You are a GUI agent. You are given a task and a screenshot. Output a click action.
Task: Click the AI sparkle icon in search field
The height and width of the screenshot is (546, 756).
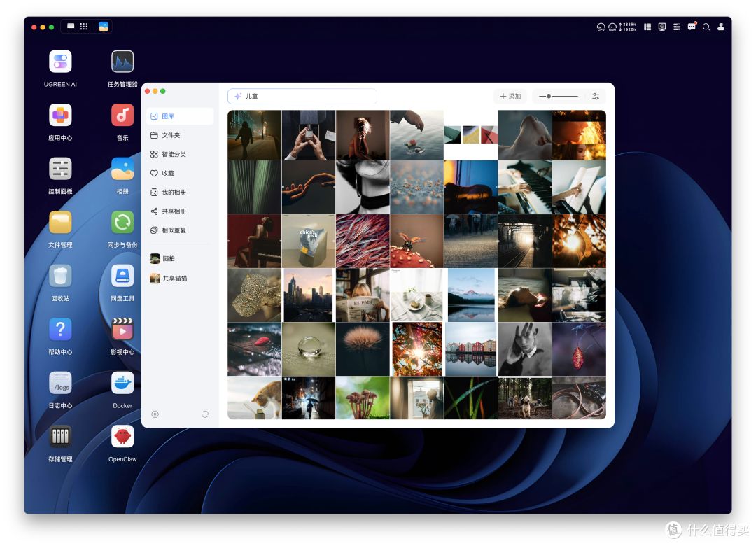238,97
